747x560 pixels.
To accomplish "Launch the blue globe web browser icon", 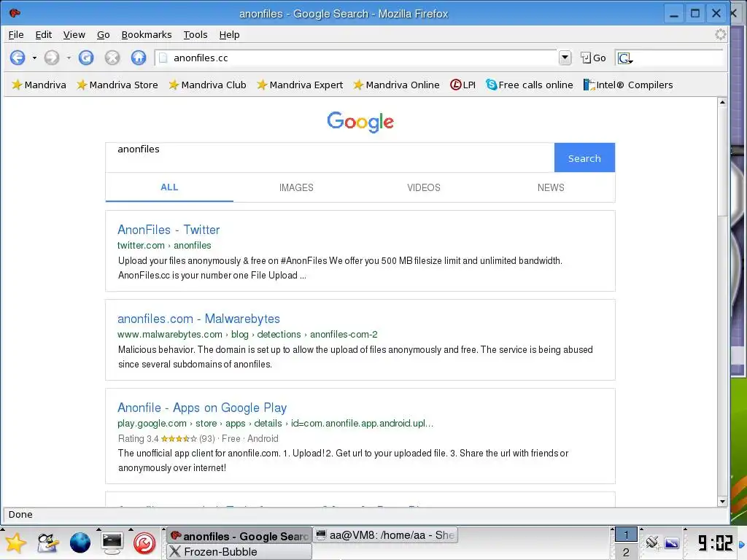I will (x=80, y=542).
